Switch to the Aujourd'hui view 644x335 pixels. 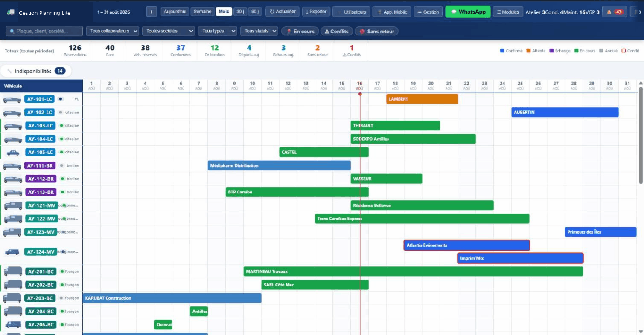coord(175,12)
